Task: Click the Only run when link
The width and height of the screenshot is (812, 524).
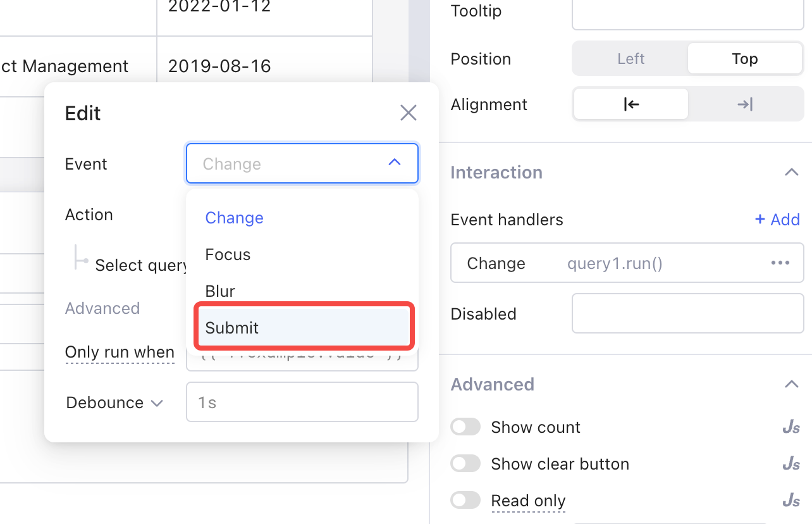Action: tap(120, 352)
